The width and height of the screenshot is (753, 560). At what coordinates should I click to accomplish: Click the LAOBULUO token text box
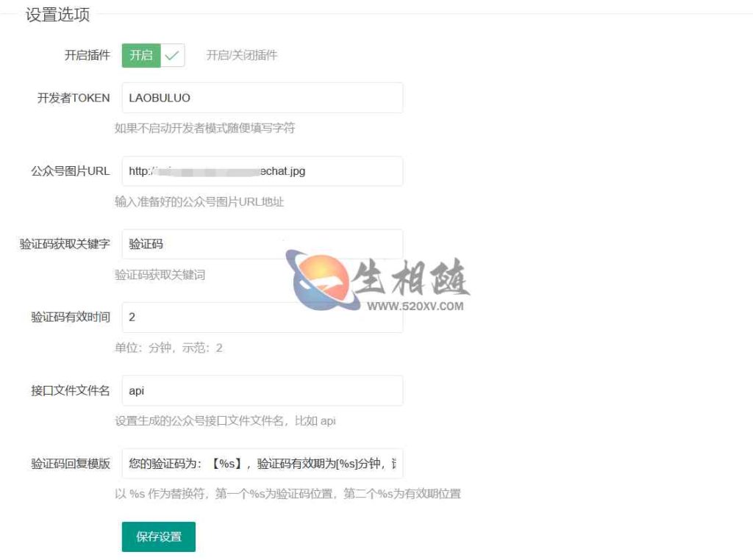point(261,97)
